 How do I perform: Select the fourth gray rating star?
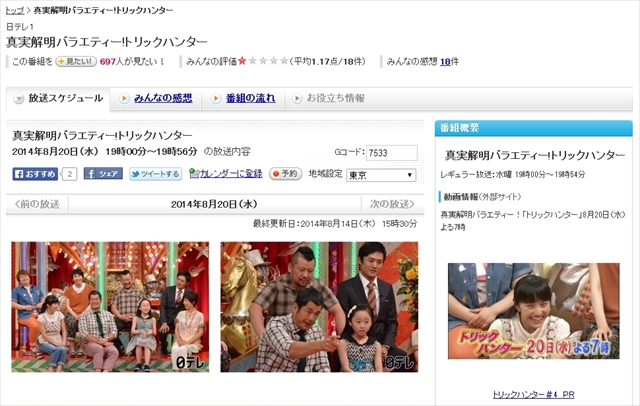274,61
